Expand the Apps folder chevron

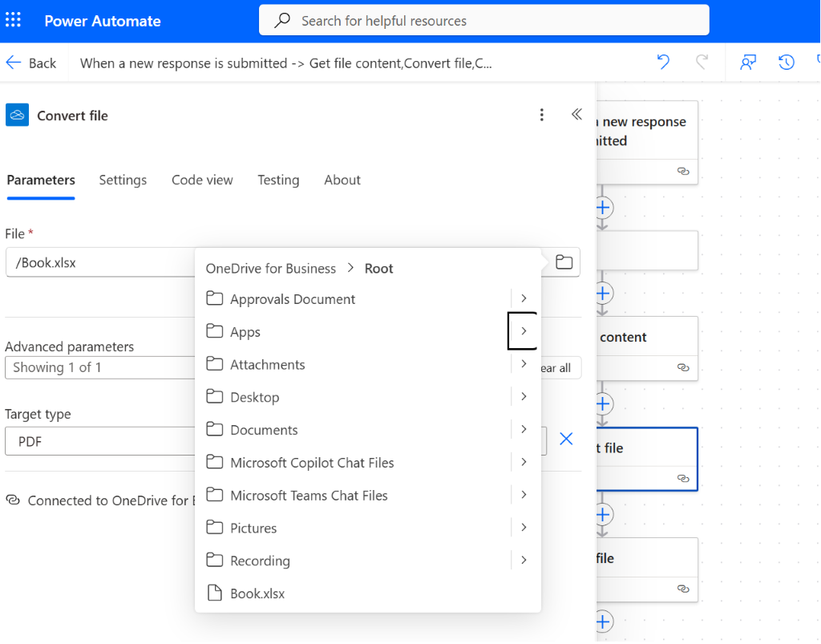coord(524,331)
